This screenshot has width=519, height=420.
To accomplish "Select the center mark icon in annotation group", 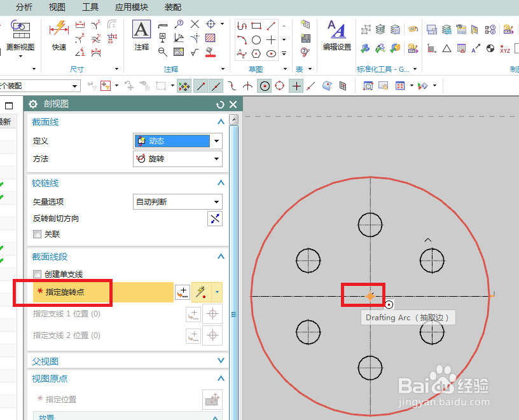I will tap(211, 24).
